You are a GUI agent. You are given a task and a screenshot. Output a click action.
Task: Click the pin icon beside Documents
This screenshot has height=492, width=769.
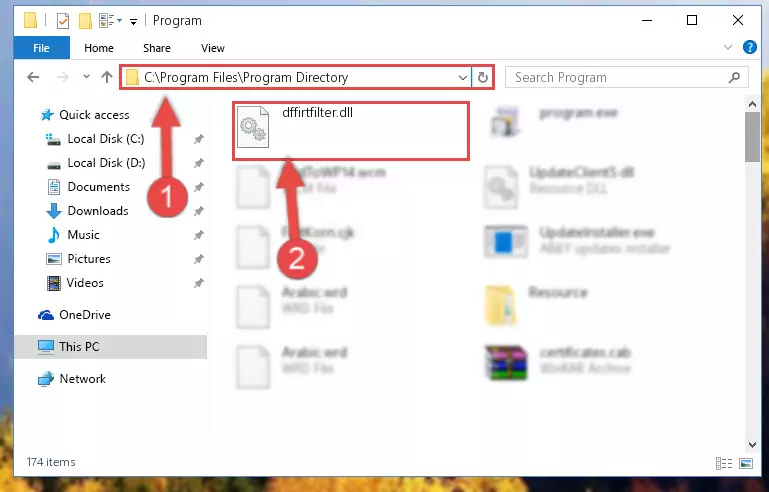pos(198,187)
